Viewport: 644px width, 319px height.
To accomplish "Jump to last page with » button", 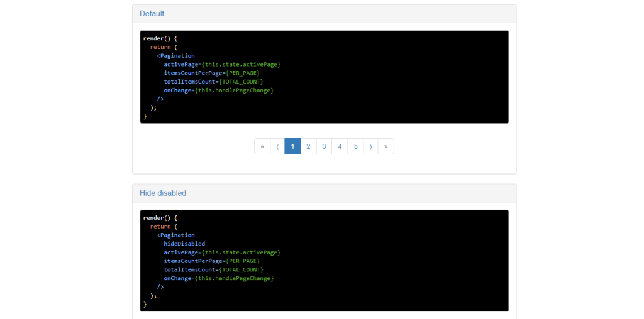I will (386, 146).
